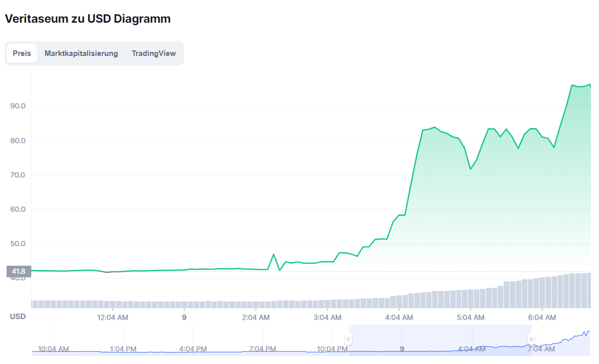The image size is (599, 364).
Task: Click the 5:04 AM time label
Action: 470,318
